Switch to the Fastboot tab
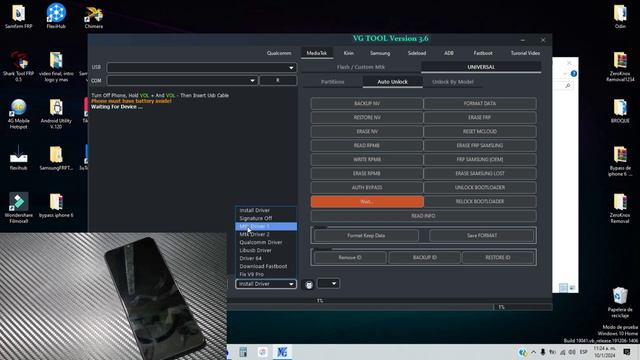This screenshot has width=640, height=360. point(483,53)
